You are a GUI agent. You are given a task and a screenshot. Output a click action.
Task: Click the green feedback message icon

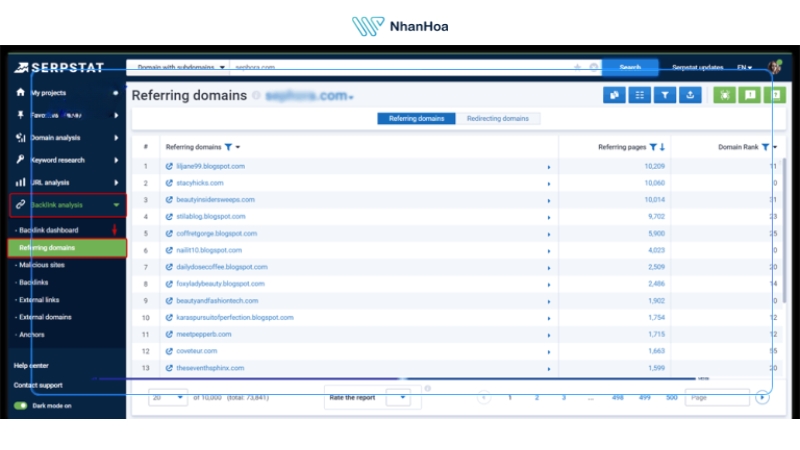click(750, 95)
